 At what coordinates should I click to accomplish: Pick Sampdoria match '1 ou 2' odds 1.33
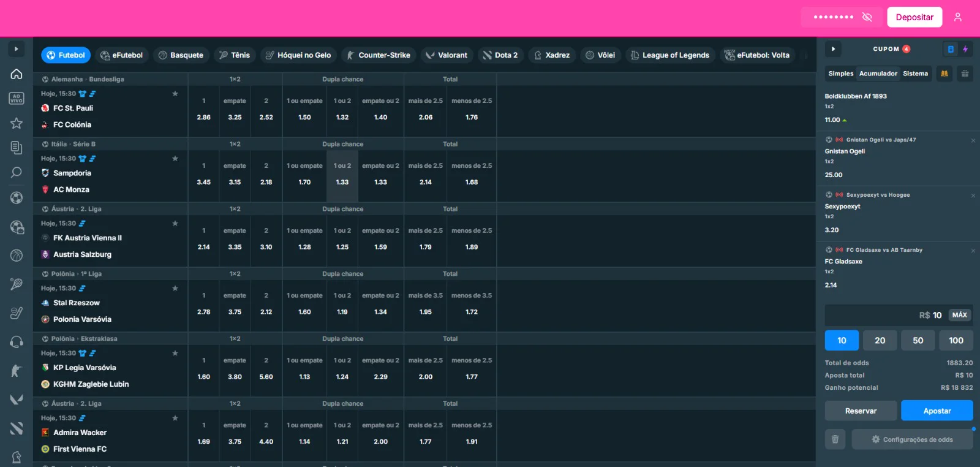click(x=342, y=176)
